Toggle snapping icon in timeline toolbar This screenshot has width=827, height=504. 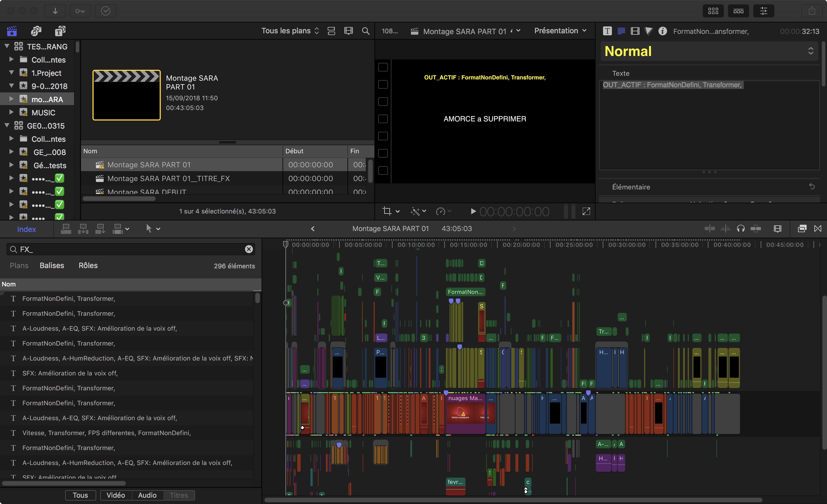point(756,229)
